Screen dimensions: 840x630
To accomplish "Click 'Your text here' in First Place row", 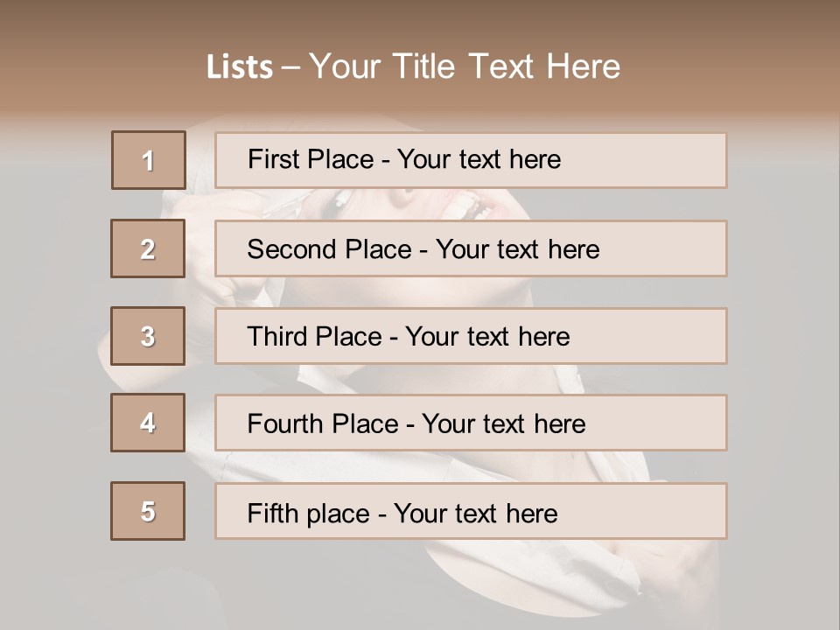I will point(479,159).
